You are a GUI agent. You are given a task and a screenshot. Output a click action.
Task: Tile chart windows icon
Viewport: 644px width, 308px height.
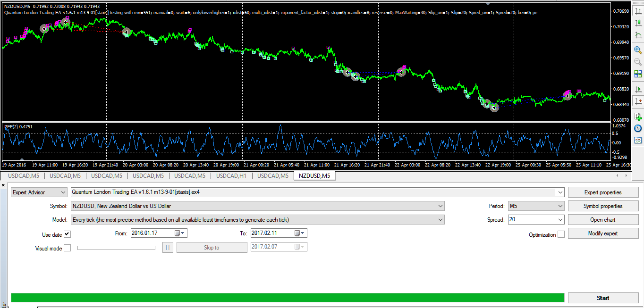point(638,74)
